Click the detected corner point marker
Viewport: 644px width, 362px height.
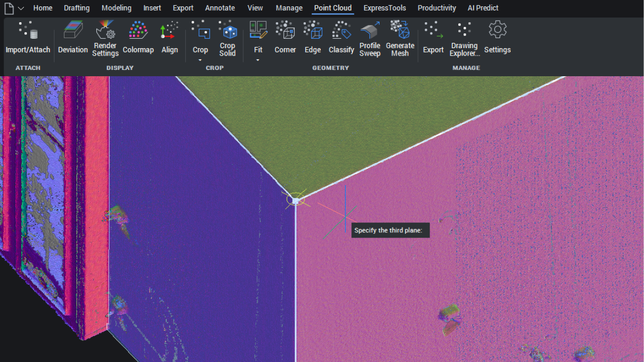pyautogui.click(x=295, y=200)
